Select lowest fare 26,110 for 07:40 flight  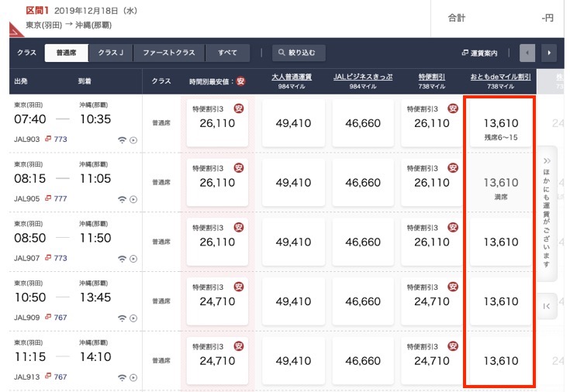[x=217, y=123]
